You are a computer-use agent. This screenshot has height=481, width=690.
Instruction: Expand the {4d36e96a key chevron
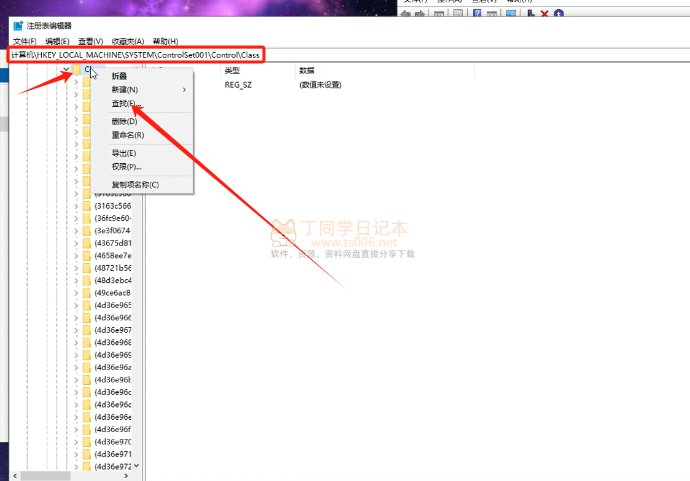[x=76, y=367]
